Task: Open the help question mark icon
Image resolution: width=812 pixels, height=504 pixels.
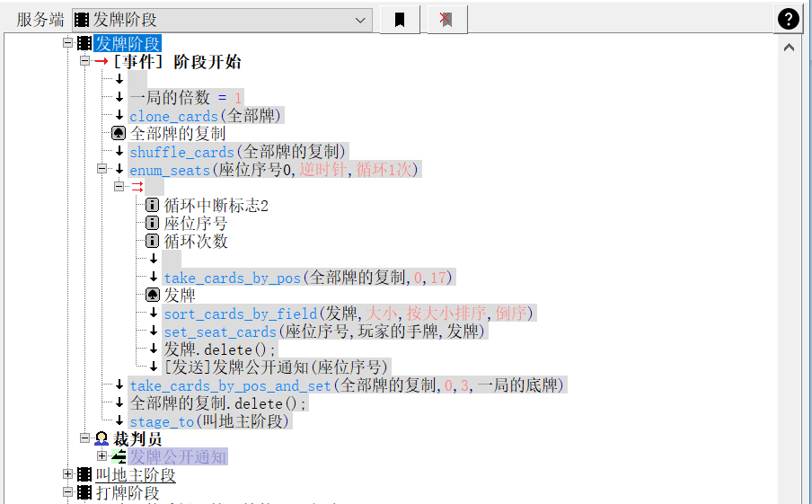Action: (788, 20)
